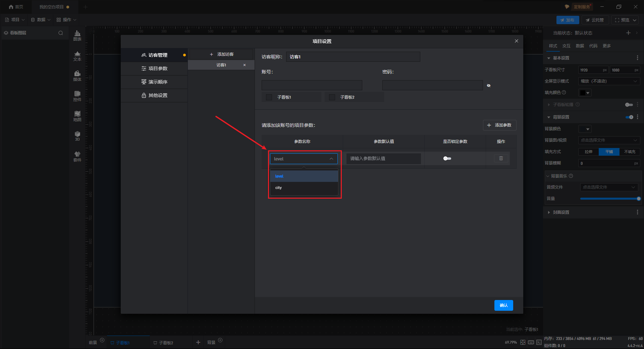Select the 地图 map component icon
644x349 pixels.
click(x=77, y=116)
